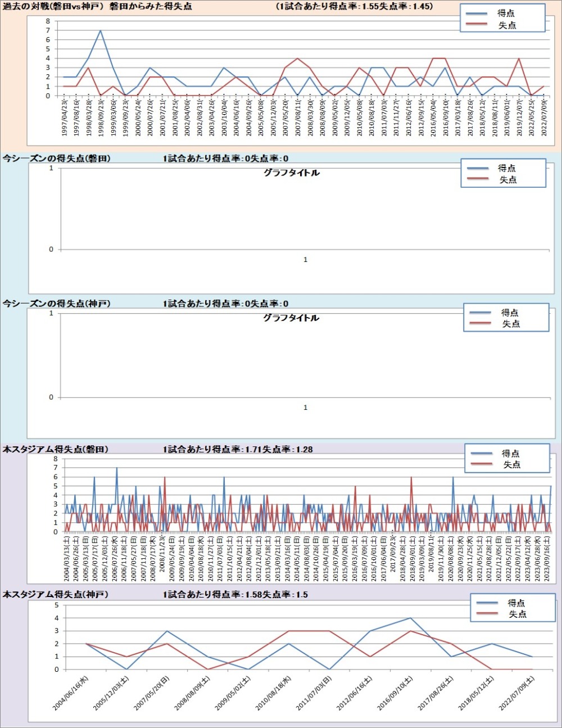Viewport: 562px width, 728px height.
Task: Select the 失点 legend entry in the 本スタジアム(神戸) chart
Action: [517, 614]
